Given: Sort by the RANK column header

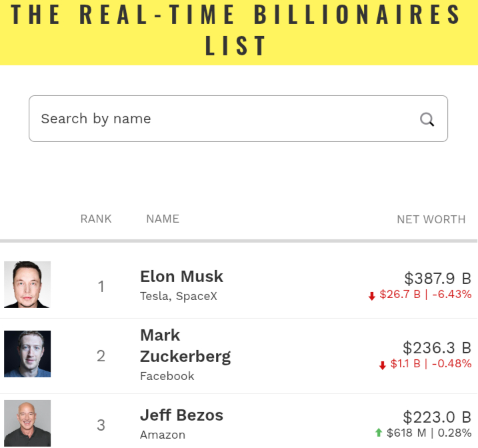Looking at the screenshot, I should click(x=96, y=219).
